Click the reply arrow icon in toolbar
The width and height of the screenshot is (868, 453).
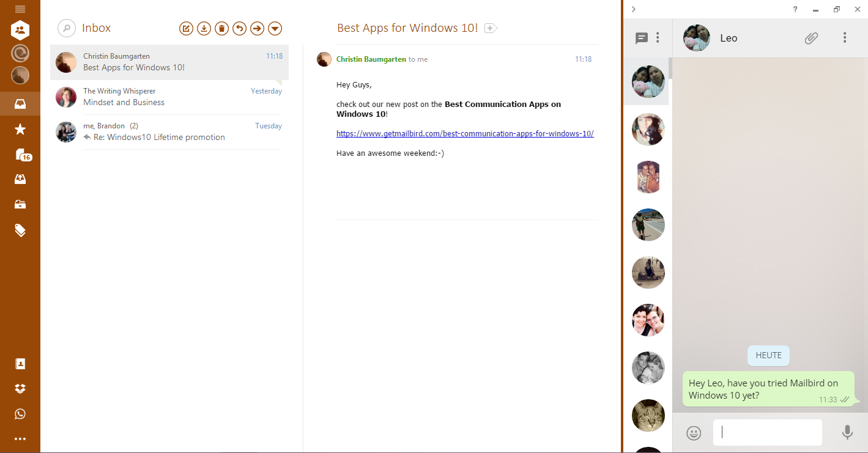(239, 28)
